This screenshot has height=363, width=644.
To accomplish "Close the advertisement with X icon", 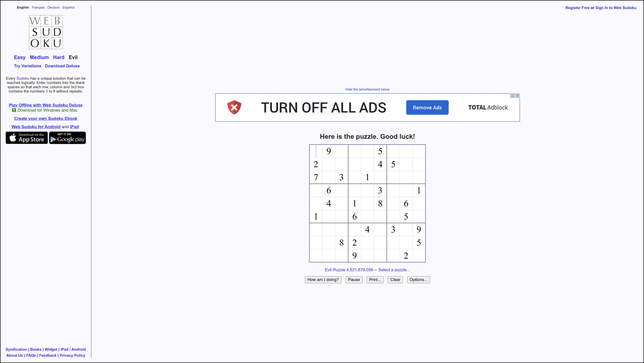I will tap(517, 96).
